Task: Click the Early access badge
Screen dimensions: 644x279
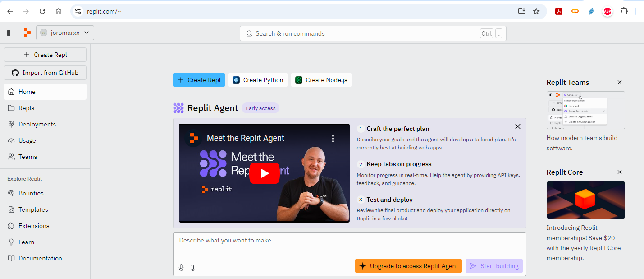Action: click(260, 108)
